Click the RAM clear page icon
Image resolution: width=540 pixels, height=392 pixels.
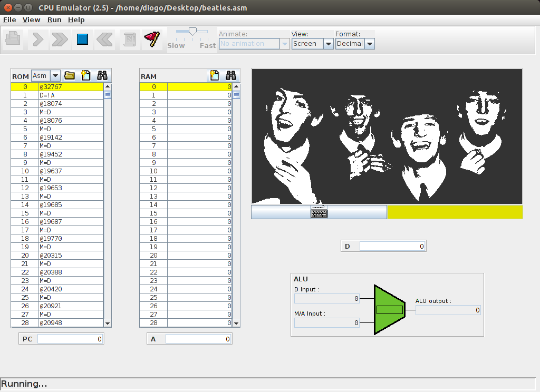pyautogui.click(x=214, y=76)
